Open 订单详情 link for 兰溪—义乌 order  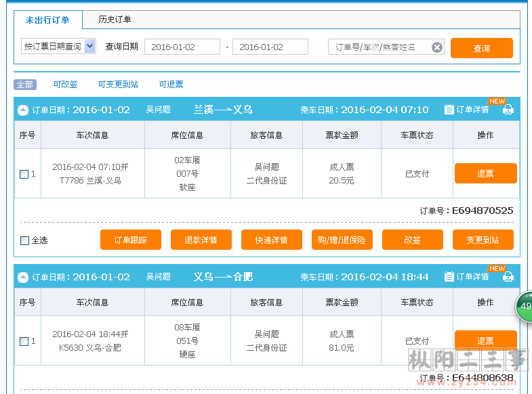click(472, 110)
